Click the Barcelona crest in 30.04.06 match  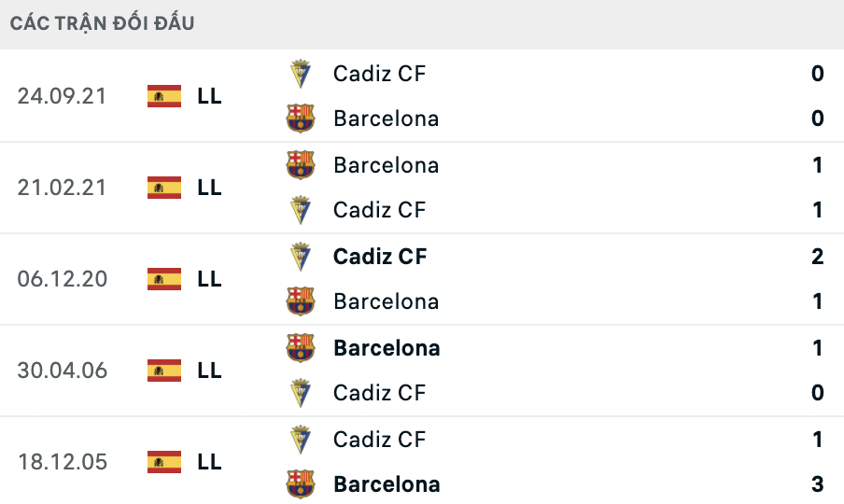301,348
